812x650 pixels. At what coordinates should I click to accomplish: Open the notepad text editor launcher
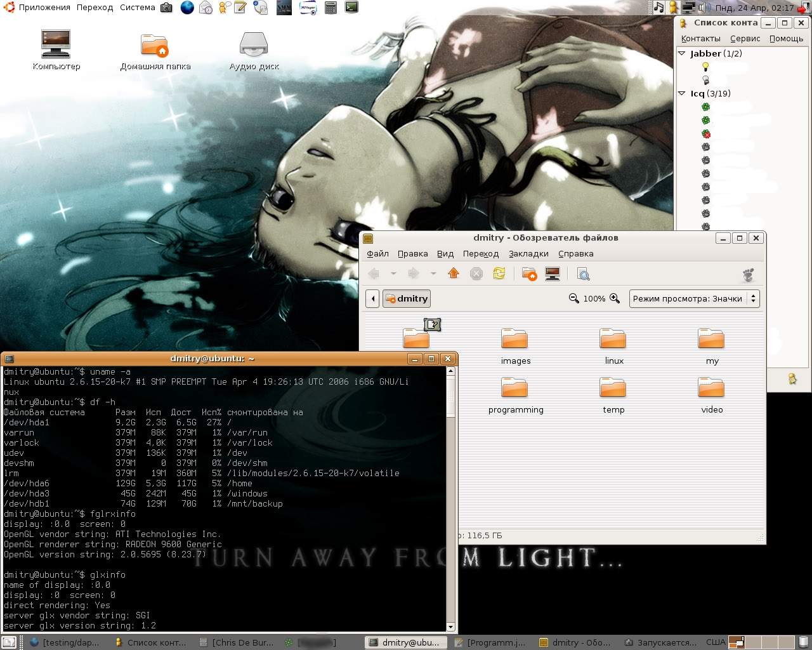coord(241,8)
